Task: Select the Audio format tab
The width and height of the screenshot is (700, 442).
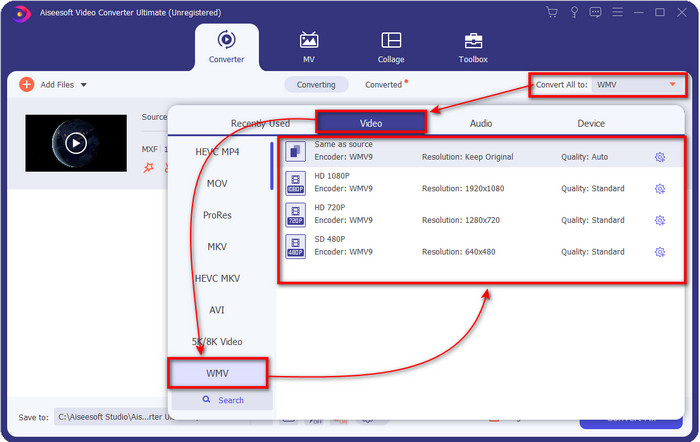Action: point(481,123)
